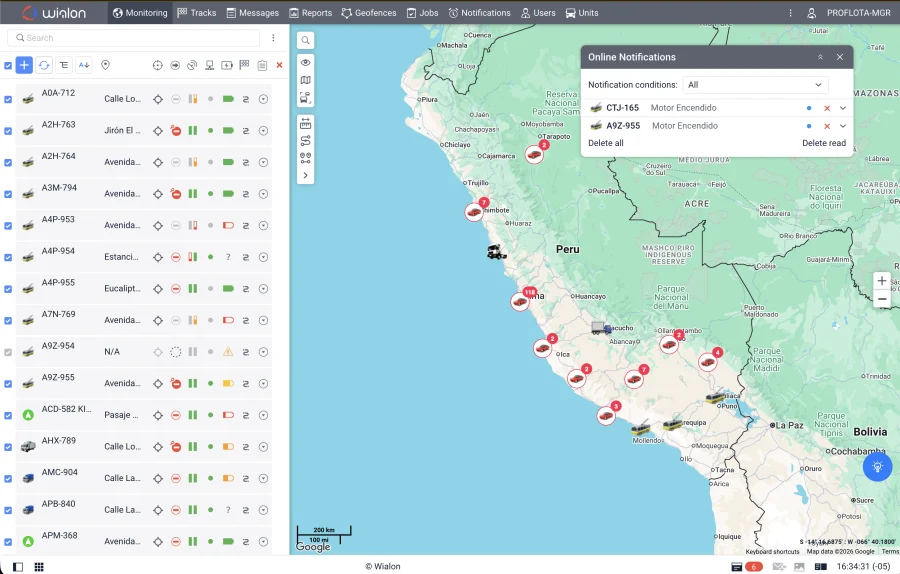The width and height of the screenshot is (900, 574).
Task: Open the Messages tab
Action: 253,13
